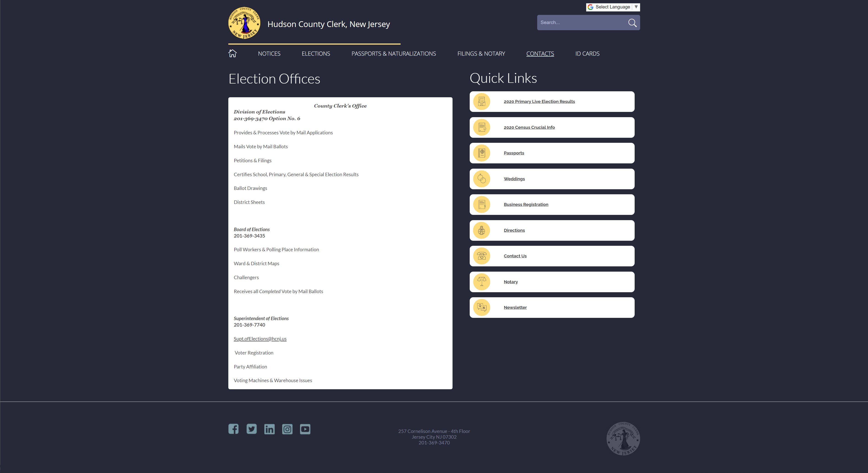Click the faded county seal in the footer

[623, 439]
